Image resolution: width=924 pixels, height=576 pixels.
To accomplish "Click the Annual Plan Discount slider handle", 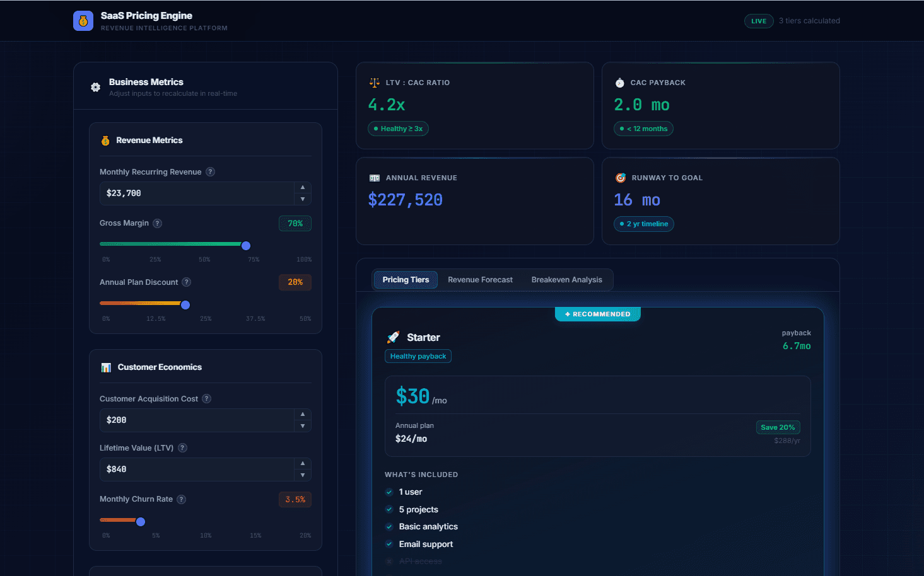I will point(185,305).
